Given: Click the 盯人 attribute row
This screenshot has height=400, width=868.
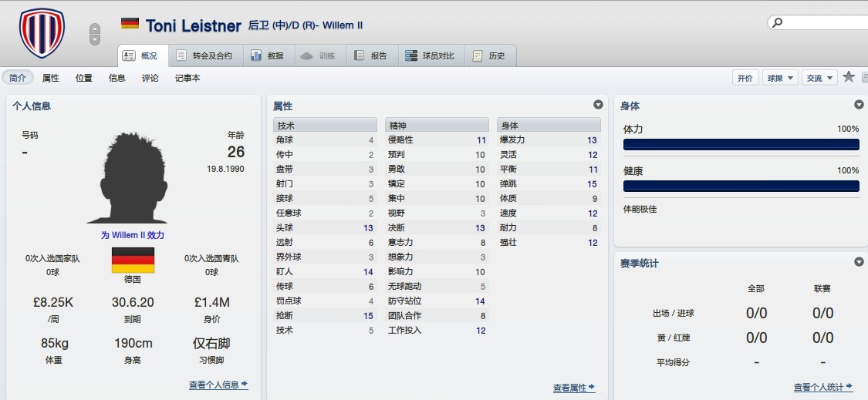Looking at the screenshot, I should [x=325, y=271].
